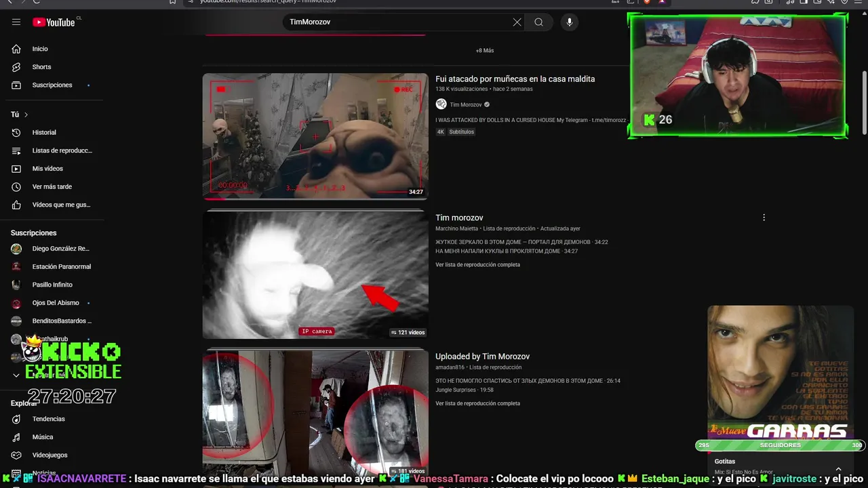Show +8 Más results
Image resolution: width=868 pixels, height=488 pixels.
coord(485,51)
